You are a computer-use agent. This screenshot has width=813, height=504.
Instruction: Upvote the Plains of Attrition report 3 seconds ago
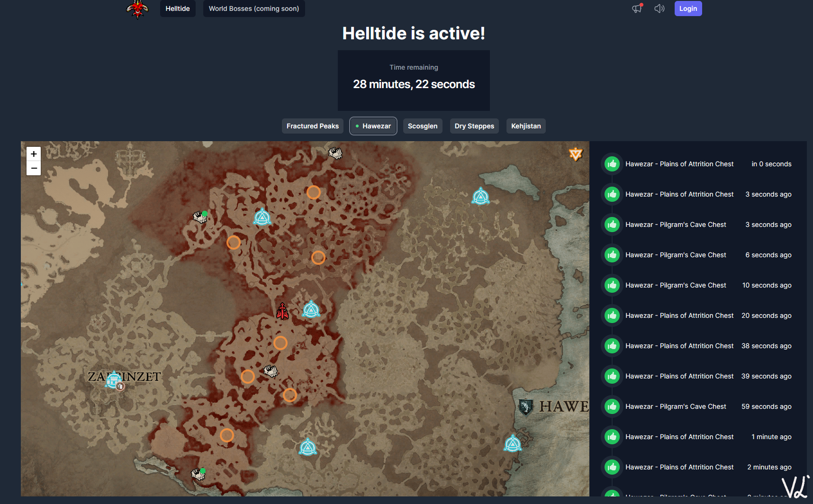[612, 194]
